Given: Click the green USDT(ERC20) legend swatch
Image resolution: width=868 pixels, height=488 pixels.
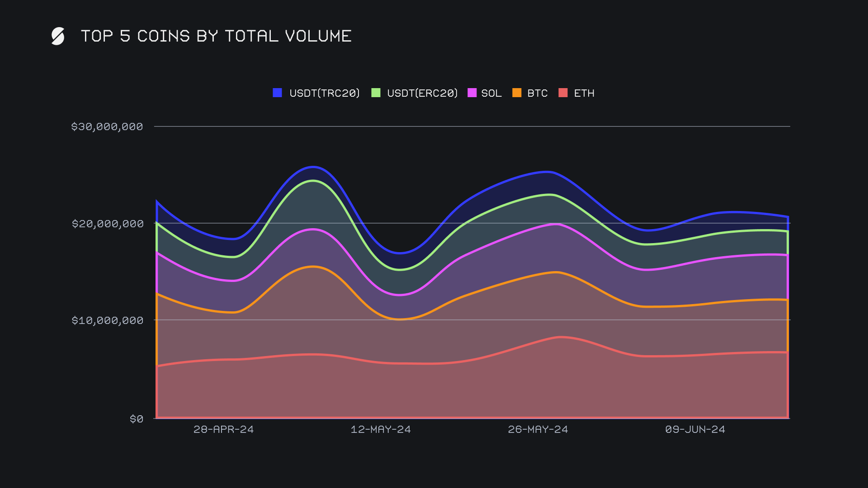Looking at the screenshot, I should [376, 93].
